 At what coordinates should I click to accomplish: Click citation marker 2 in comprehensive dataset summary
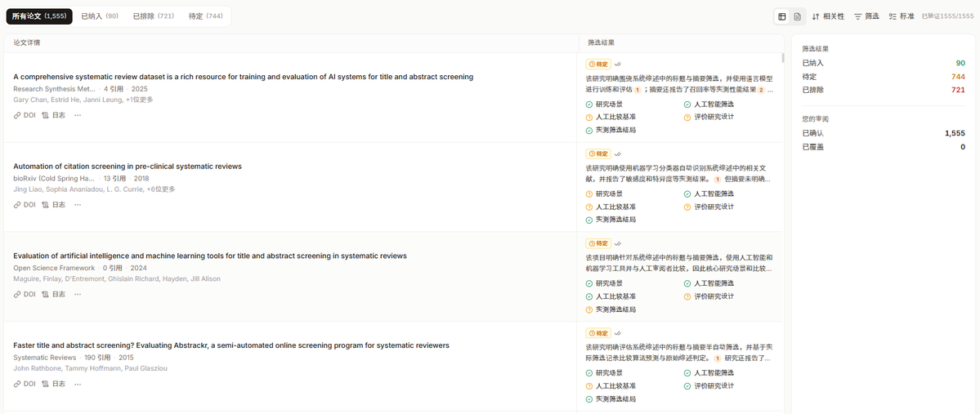point(761,90)
